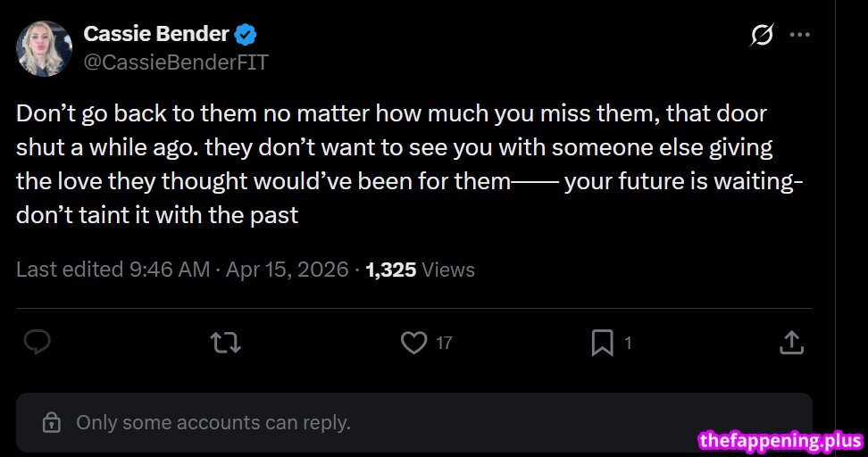Click "Only some accounts can reply." notice
Screen dimensions: 868x457
[213, 422]
